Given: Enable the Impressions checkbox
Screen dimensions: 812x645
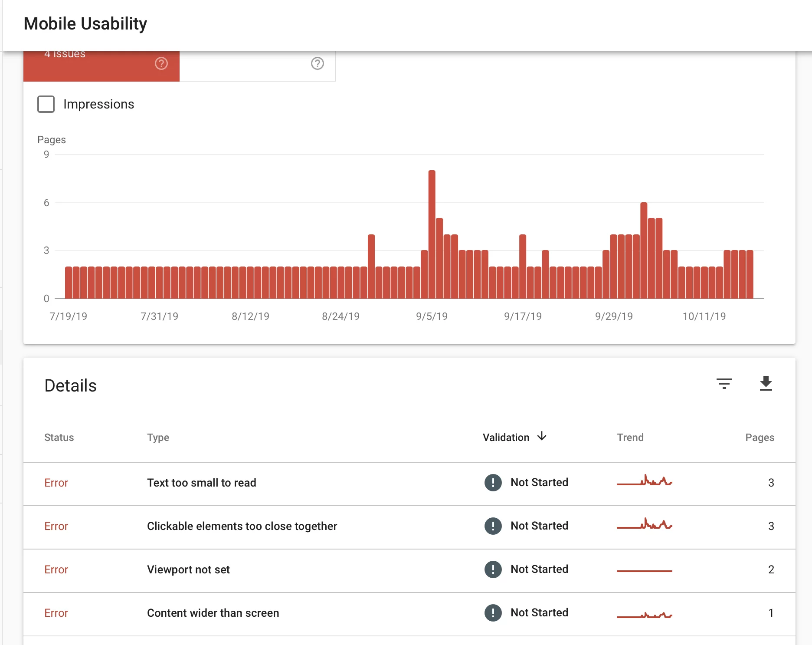Looking at the screenshot, I should click(x=46, y=104).
